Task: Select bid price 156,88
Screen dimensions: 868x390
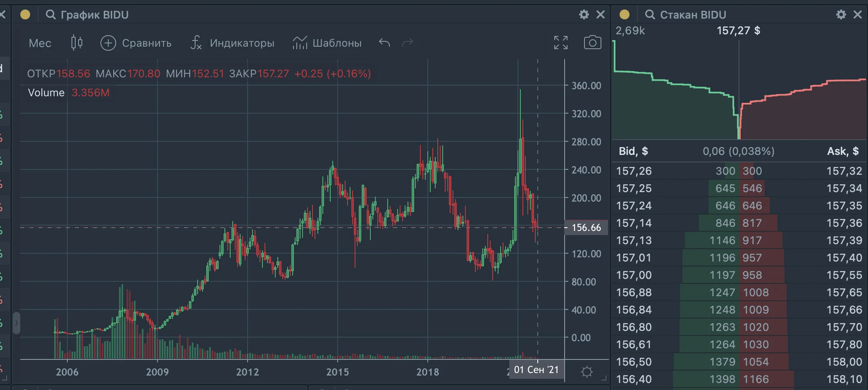Action: [634, 292]
